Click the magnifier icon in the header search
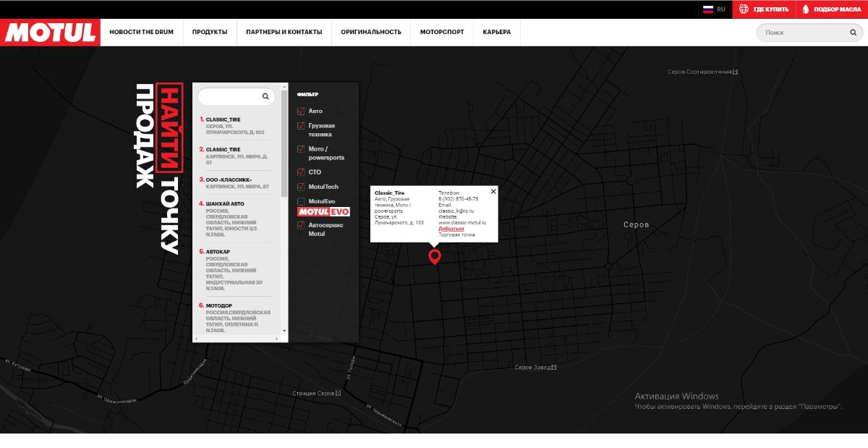 (854, 33)
